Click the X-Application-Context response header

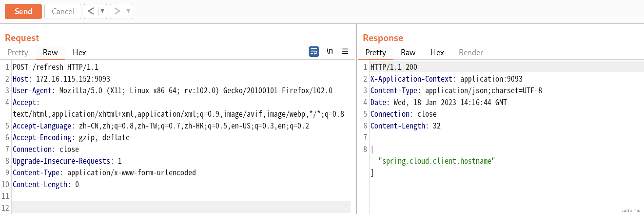click(x=446, y=79)
